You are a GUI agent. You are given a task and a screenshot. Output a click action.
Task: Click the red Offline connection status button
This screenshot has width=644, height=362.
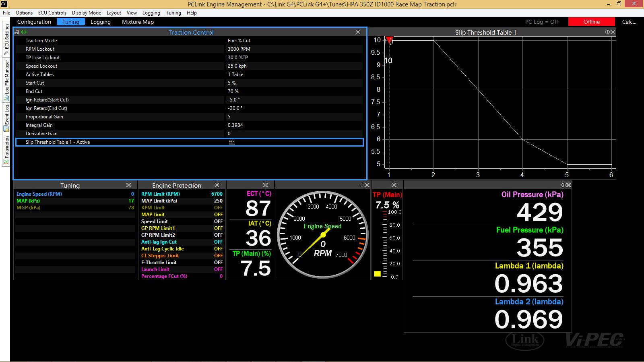point(592,22)
